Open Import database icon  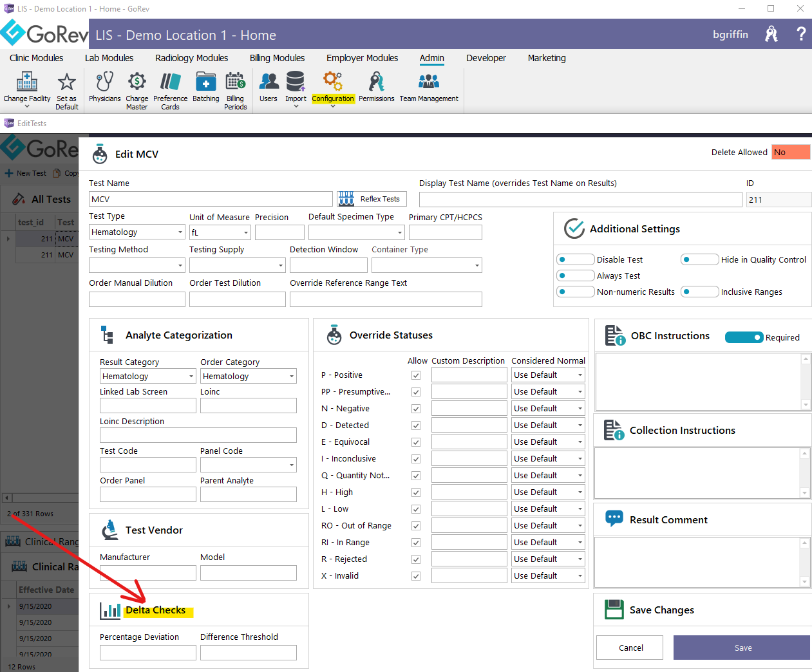tap(296, 82)
